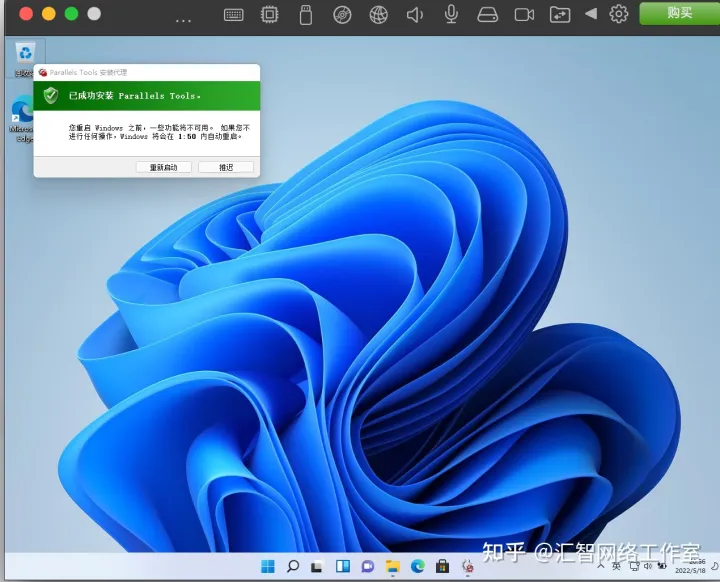
Task: Click the green shield icon in dialog header
Action: coord(51,96)
